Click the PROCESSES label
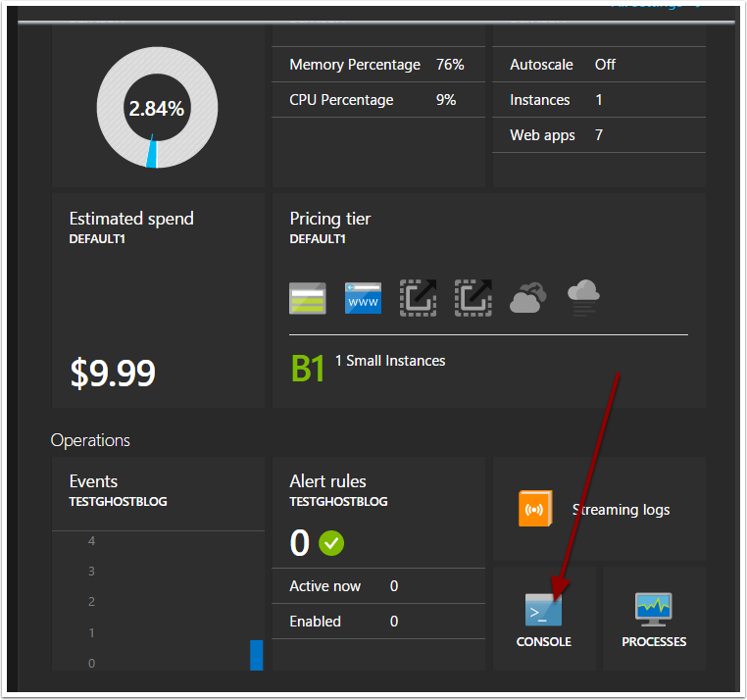Viewport: 747px width, 700px height. click(x=654, y=642)
